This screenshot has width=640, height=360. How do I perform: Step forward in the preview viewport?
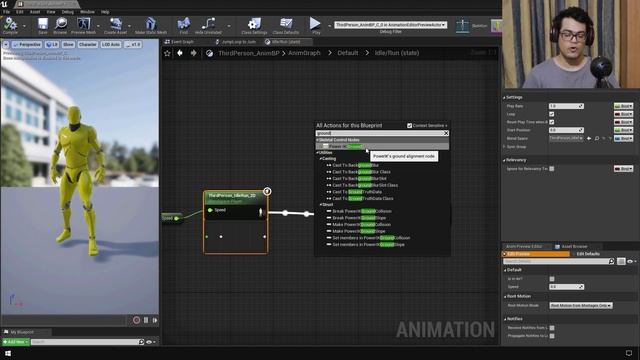click(155, 320)
